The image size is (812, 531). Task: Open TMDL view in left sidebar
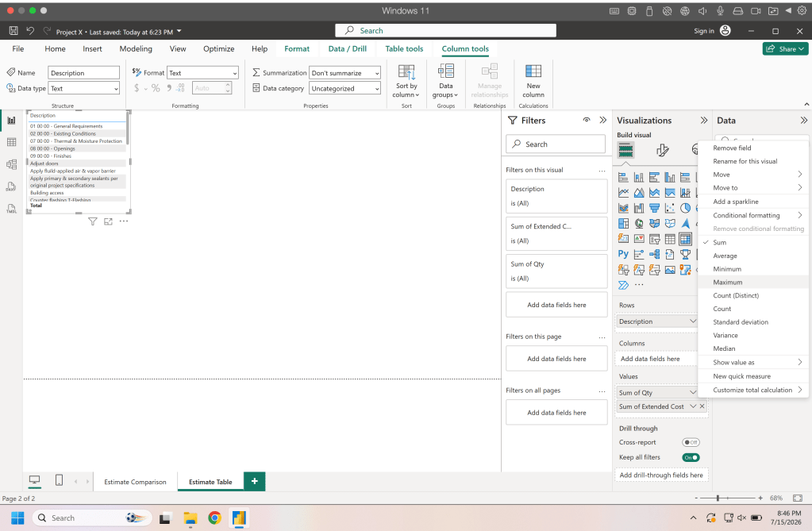pyautogui.click(x=11, y=209)
